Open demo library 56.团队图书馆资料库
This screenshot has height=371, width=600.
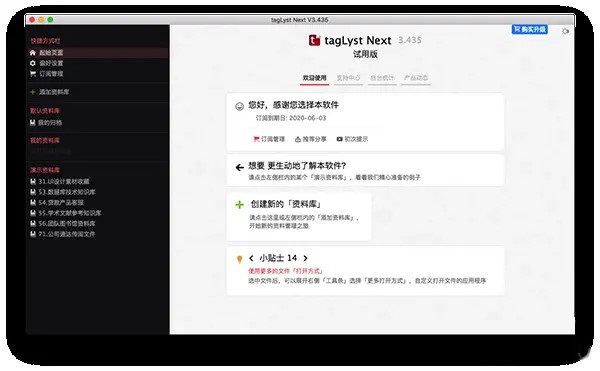[x=63, y=223]
